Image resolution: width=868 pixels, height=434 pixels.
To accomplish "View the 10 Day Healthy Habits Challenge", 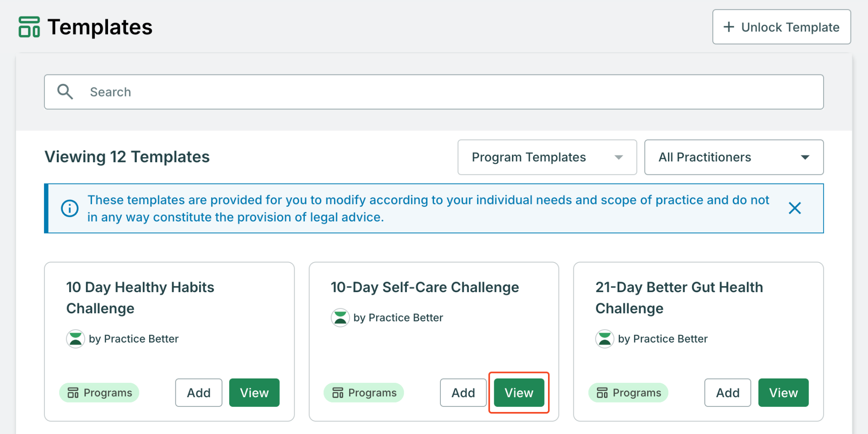I will point(254,393).
